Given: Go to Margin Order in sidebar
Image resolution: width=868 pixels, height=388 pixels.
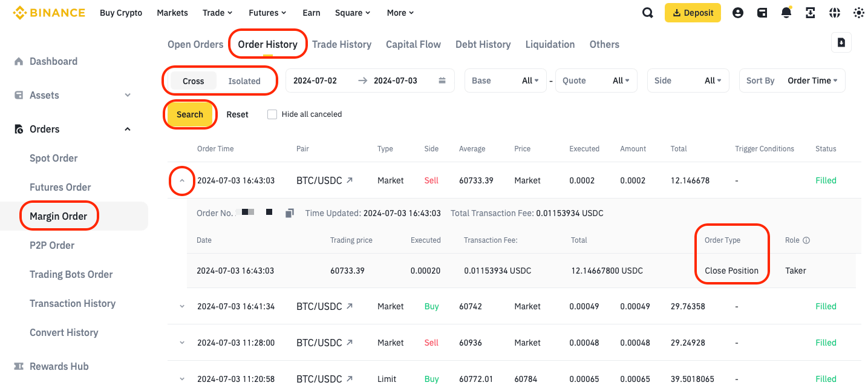Looking at the screenshot, I should (59, 216).
